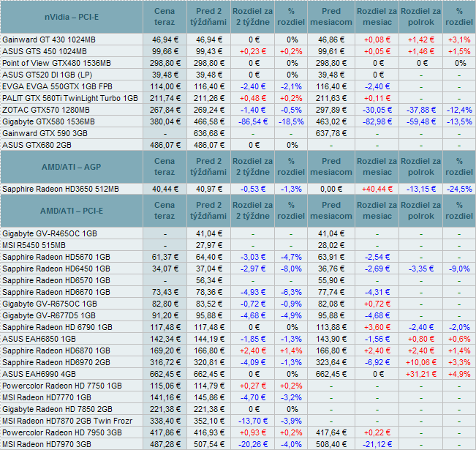476x450 pixels.
Task: Click the -20,26 € two-week difference
Action: click(x=253, y=444)
